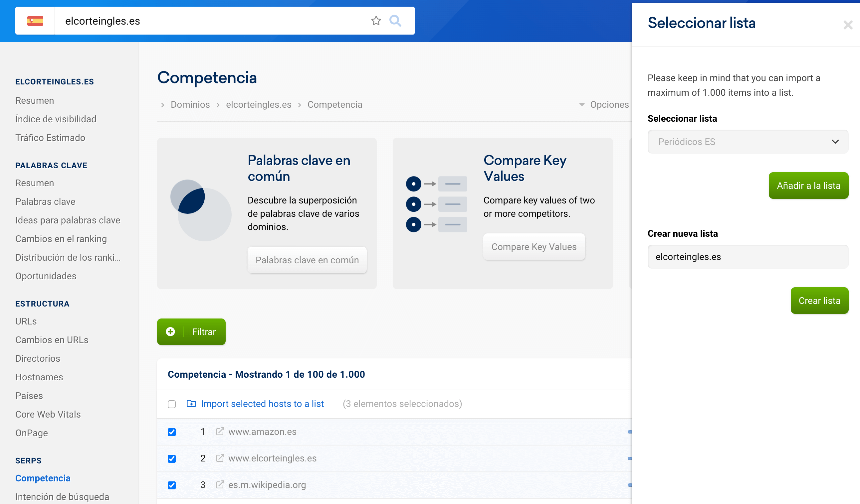Click the Dominios breadcrumb chevron
Screen dimensions: 860x504
[163, 105]
